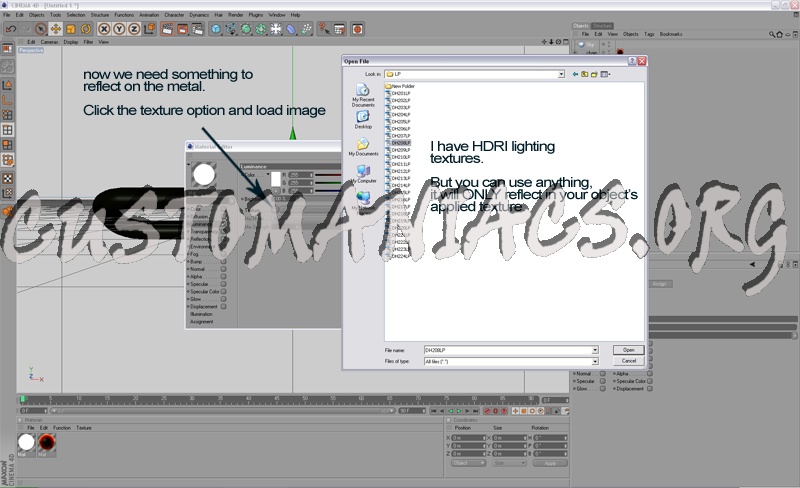Open the New Folder entry in the file list

[400, 86]
